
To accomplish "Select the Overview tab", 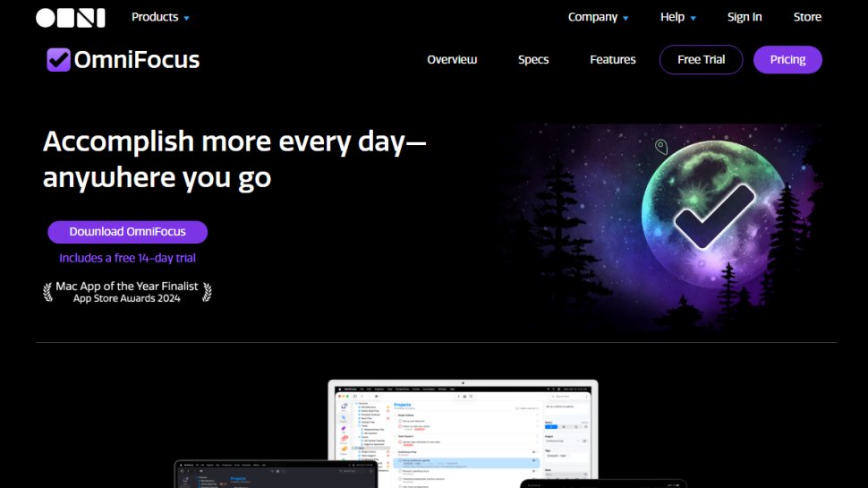I will pyautogui.click(x=452, y=59).
